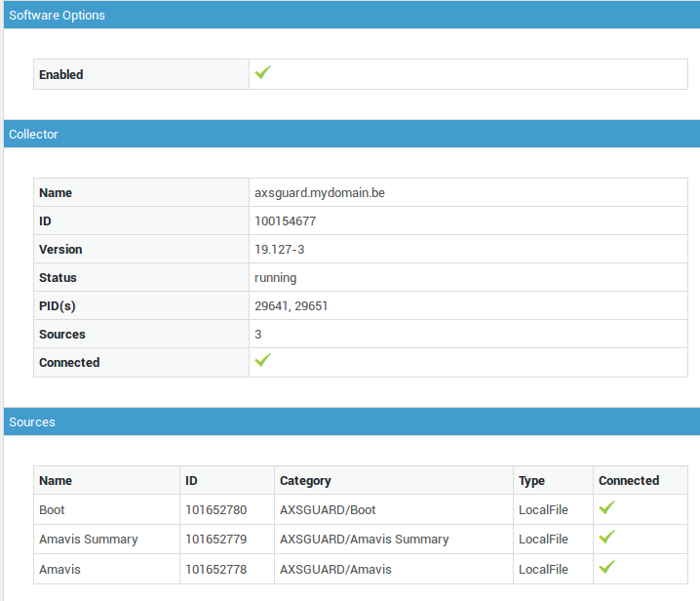The height and width of the screenshot is (601, 700).
Task: Click the Name column header in Sources
Action: pos(56,480)
